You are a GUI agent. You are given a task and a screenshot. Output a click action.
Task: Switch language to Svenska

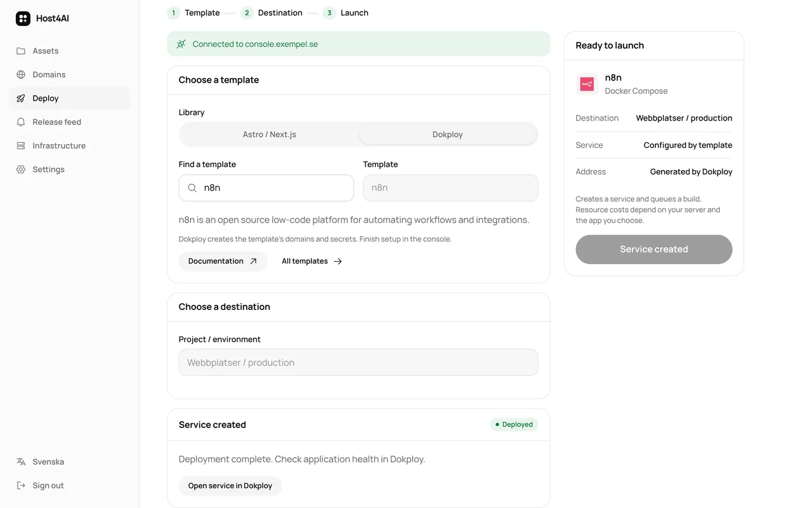click(x=71, y=462)
